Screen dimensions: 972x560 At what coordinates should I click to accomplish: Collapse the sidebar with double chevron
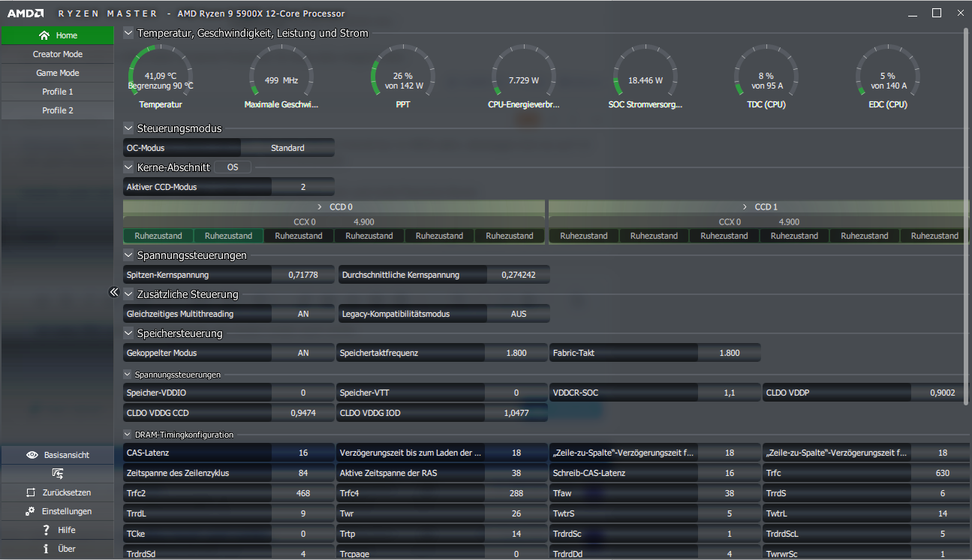[114, 292]
